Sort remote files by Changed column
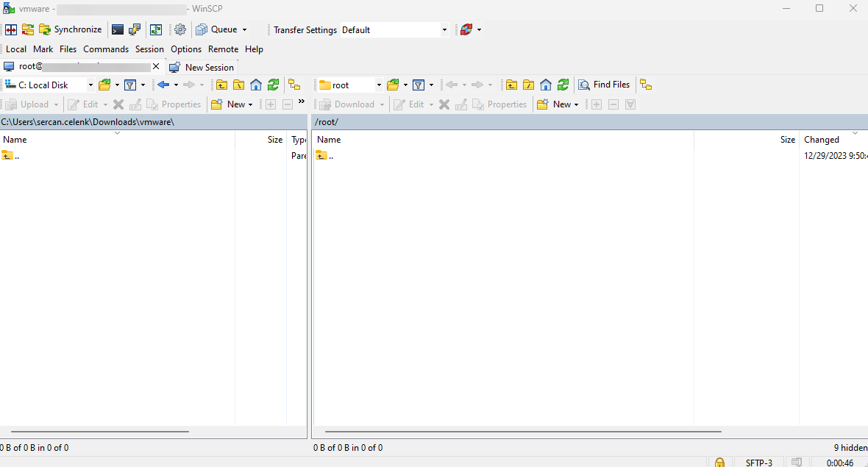 [833, 140]
